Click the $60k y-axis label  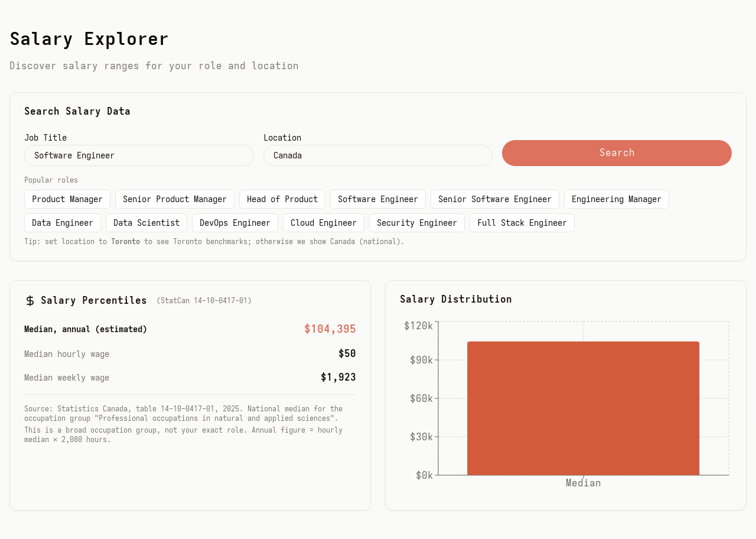422,398
